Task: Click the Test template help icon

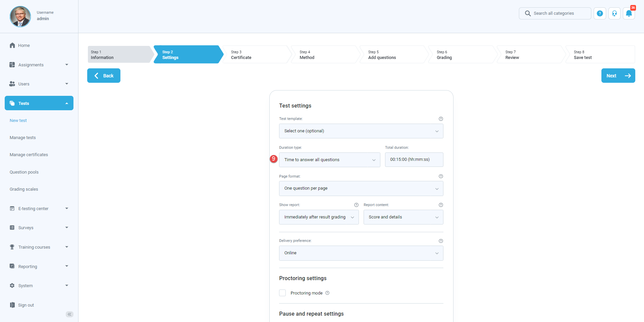Action: tap(441, 119)
